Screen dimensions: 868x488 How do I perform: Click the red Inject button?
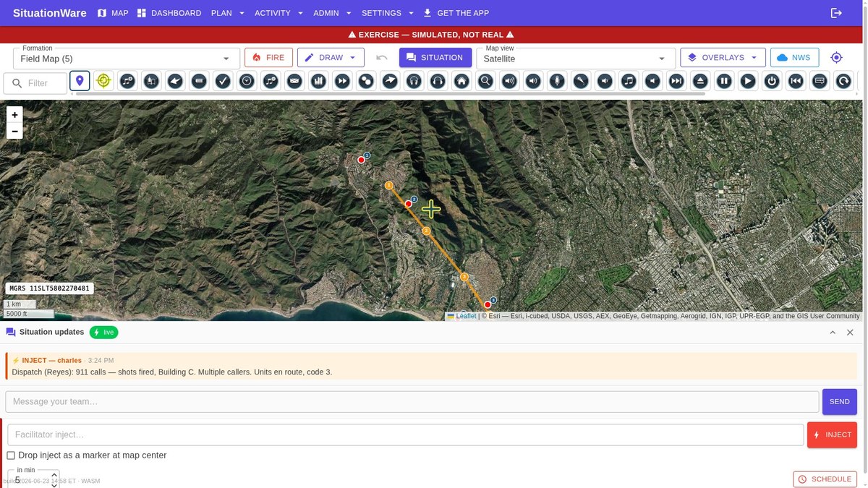832,435
